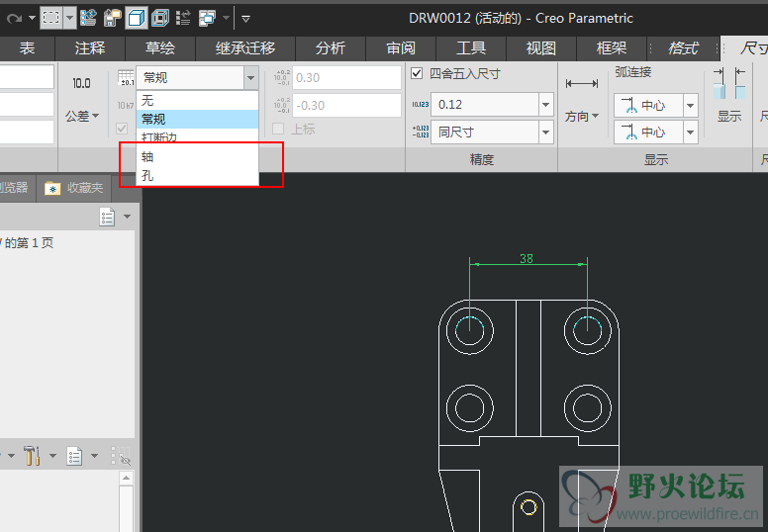The image size is (768, 532).
Task: Open the selection mode dropdown arrow
Action: coord(69,19)
